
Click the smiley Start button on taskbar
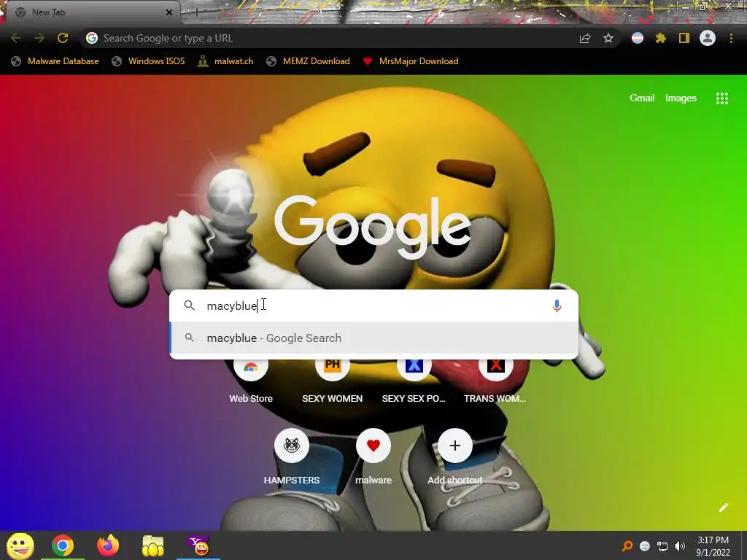20,545
